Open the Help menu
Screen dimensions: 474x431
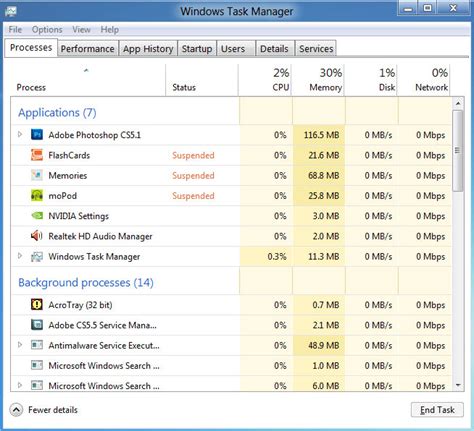point(110,30)
